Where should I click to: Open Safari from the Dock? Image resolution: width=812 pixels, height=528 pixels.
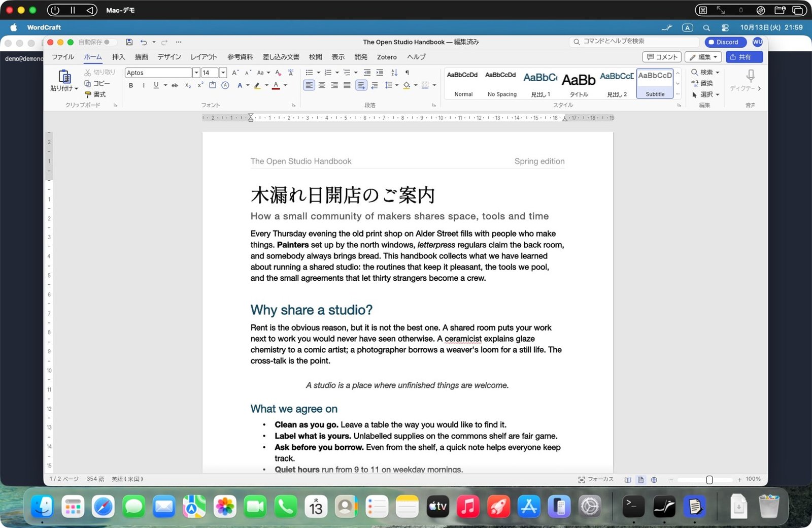(x=103, y=507)
